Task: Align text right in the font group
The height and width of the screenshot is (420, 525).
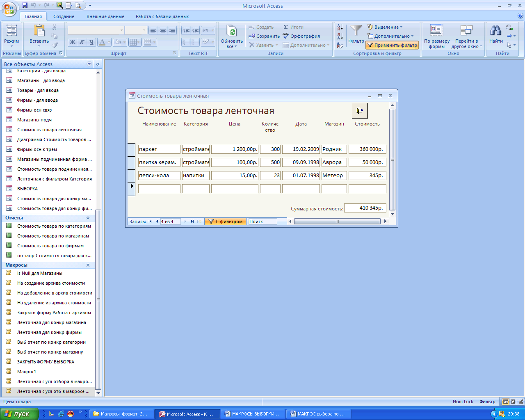Action: [x=172, y=30]
